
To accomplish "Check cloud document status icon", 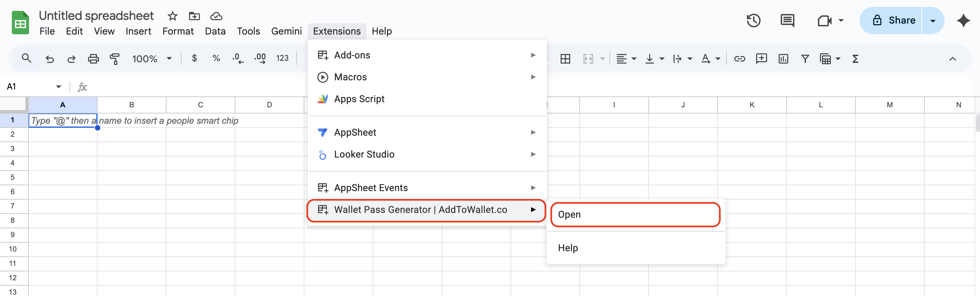I will pos(216,16).
